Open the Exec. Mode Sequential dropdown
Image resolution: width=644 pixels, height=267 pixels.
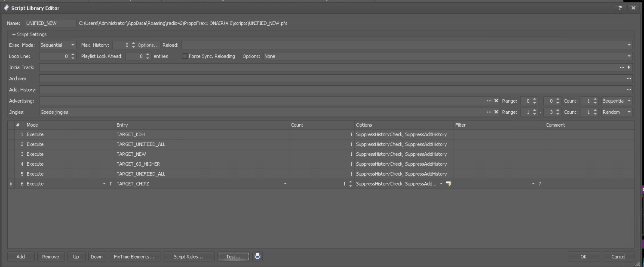click(x=73, y=45)
